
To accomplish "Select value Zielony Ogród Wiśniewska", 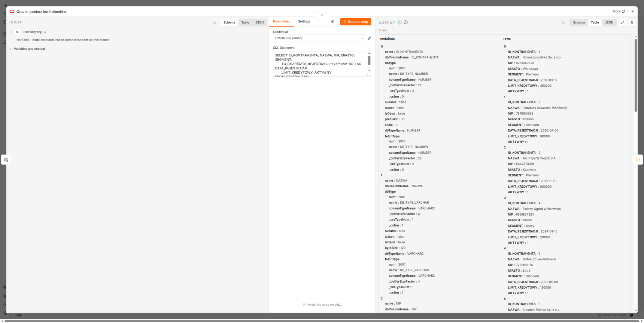I will point(541,209).
